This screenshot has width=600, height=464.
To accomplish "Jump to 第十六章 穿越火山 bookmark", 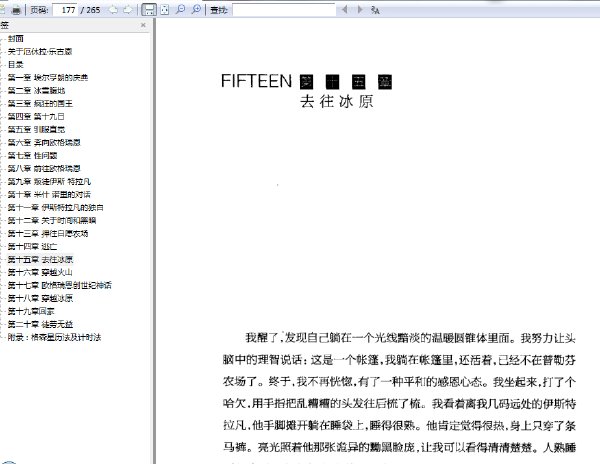I will (x=40, y=273).
